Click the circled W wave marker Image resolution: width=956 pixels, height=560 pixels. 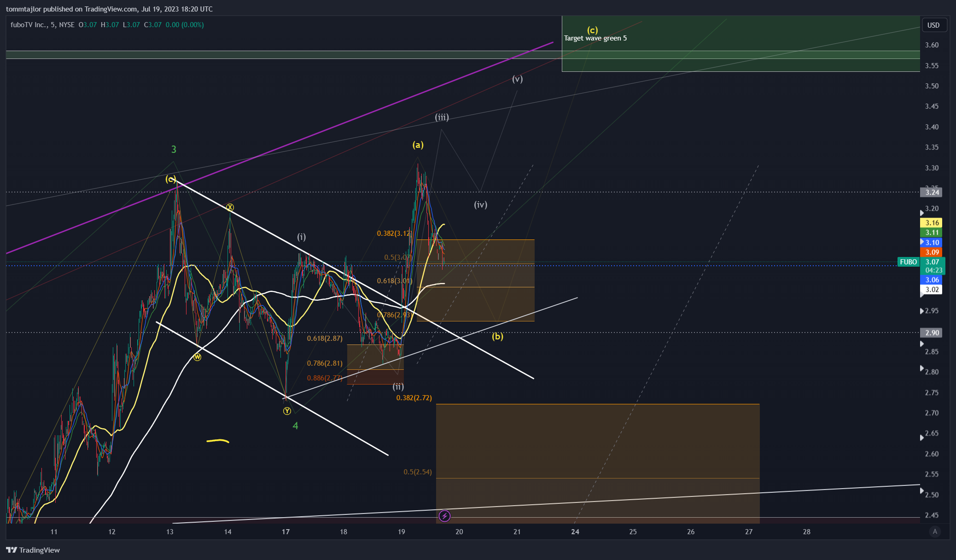(197, 357)
